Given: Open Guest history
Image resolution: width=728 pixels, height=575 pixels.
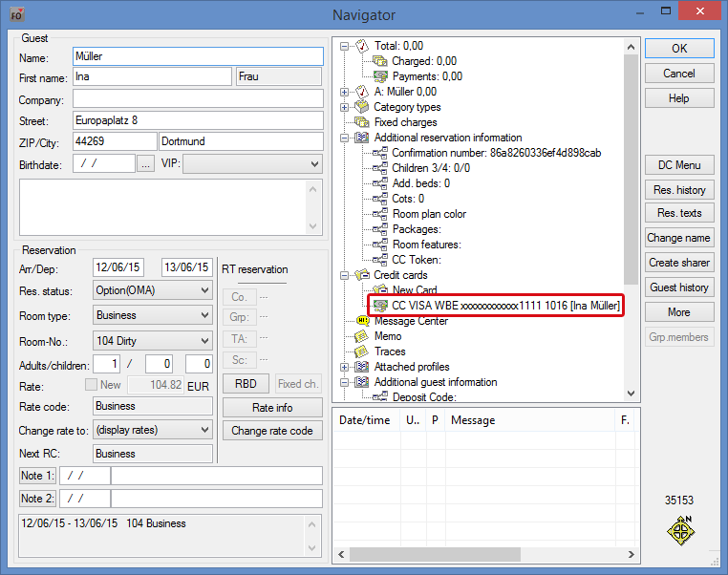Looking at the screenshot, I should pyautogui.click(x=678, y=287).
